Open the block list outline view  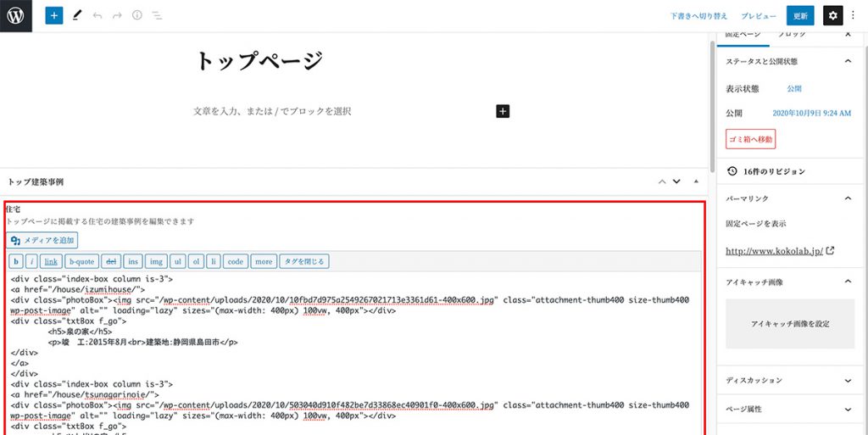point(157,15)
